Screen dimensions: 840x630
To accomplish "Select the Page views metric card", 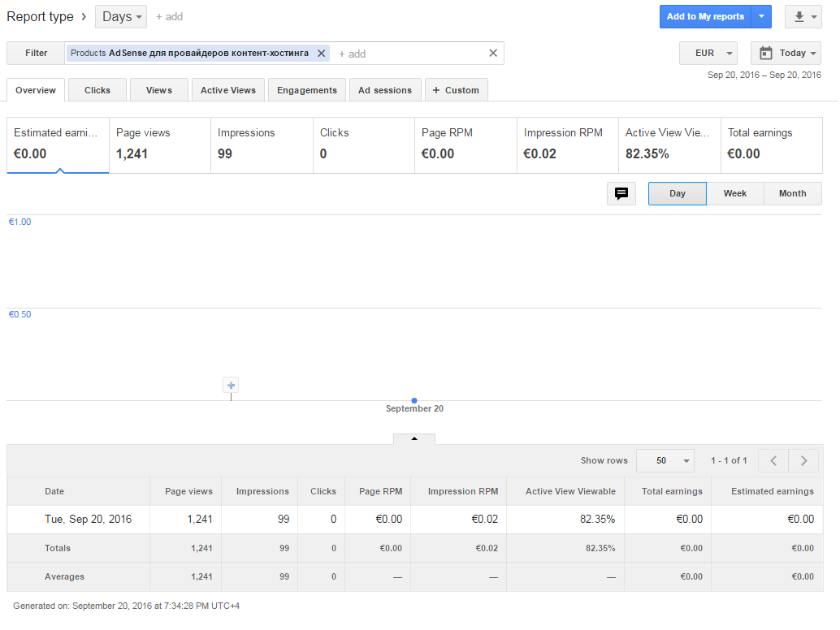I will coord(160,145).
